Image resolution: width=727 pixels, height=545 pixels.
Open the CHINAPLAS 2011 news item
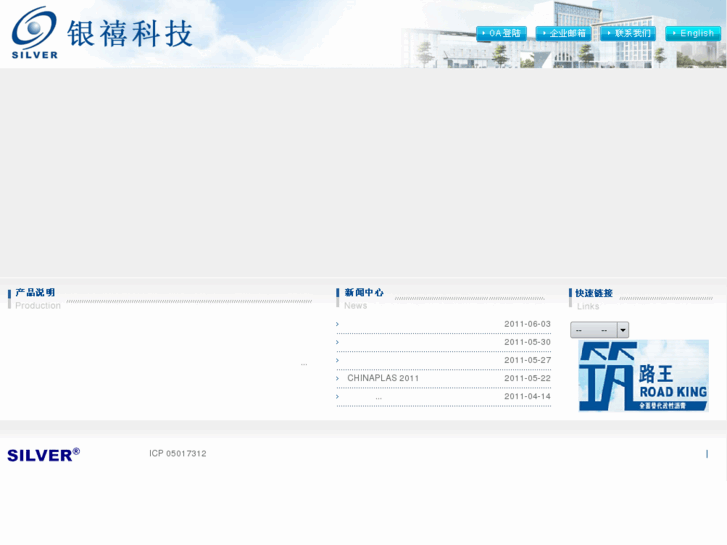pyautogui.click(x=383, y=378)
